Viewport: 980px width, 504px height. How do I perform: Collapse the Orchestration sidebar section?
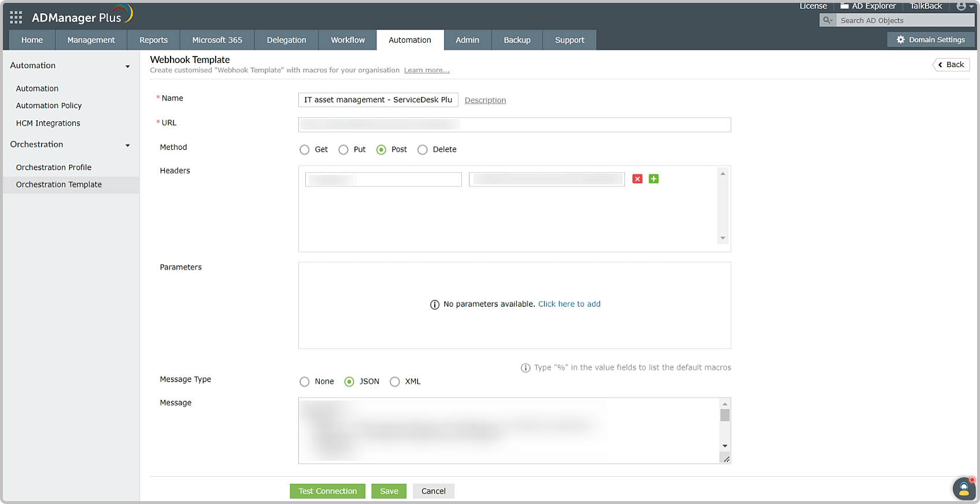coord(127,145)
